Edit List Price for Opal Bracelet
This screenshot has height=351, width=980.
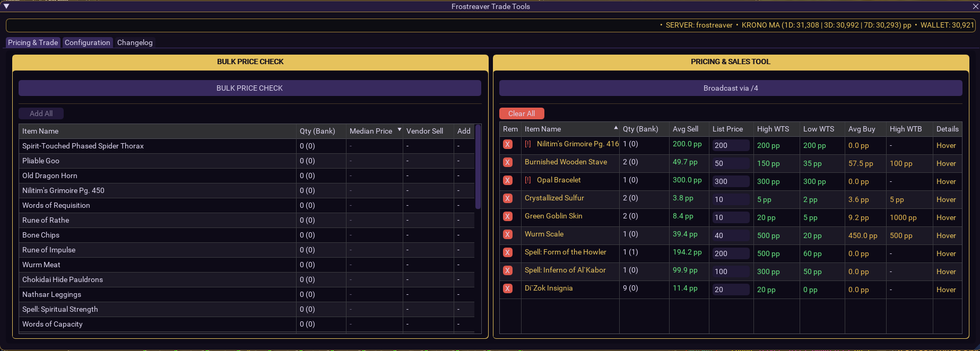[731, 181]
